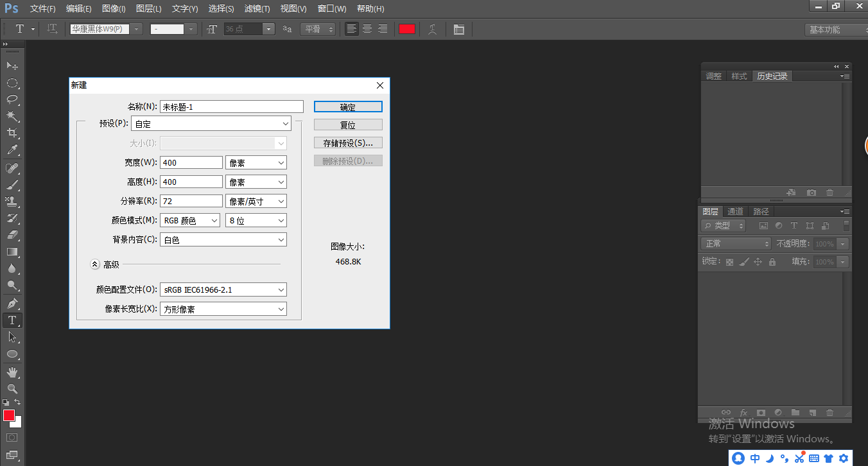
Task: Collapse the 高级 advanced section
Action: pos(94,264)
